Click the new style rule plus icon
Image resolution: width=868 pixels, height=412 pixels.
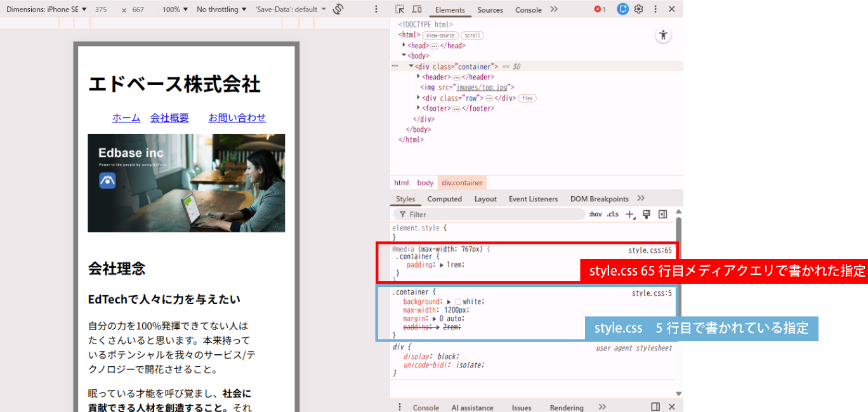click(630, 215)
